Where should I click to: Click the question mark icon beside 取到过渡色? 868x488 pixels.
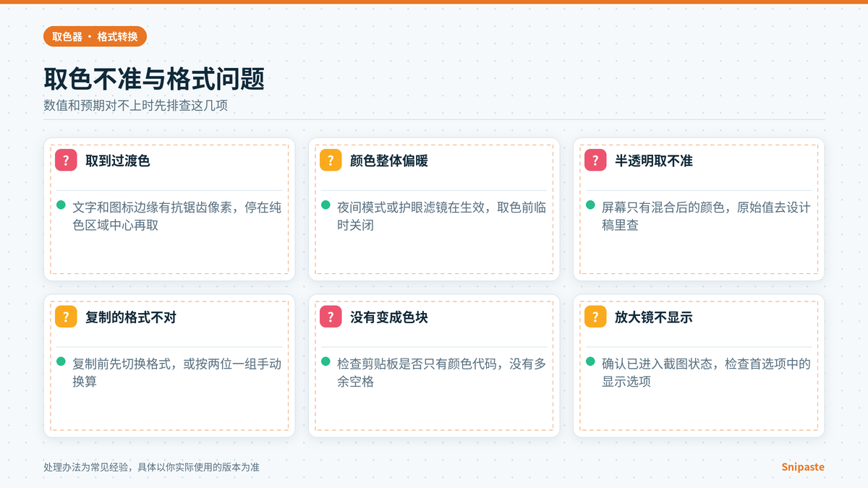[66, 160]
